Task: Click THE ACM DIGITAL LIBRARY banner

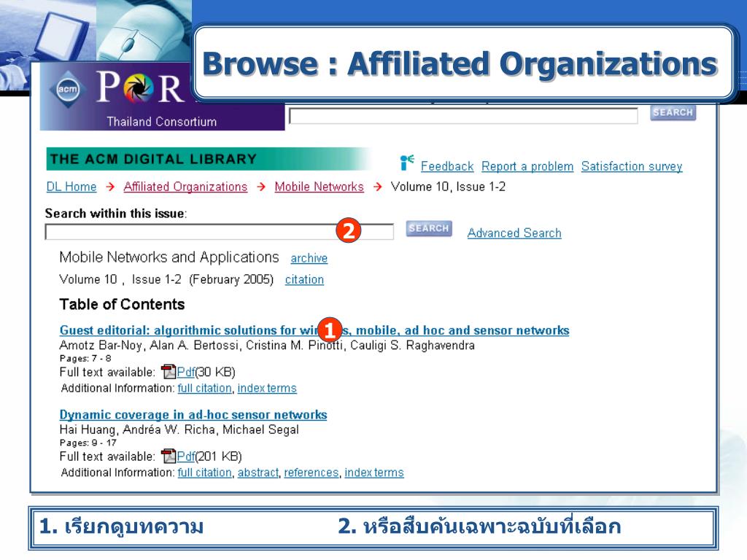Action: pyautogui.click(x=207, y=159)
